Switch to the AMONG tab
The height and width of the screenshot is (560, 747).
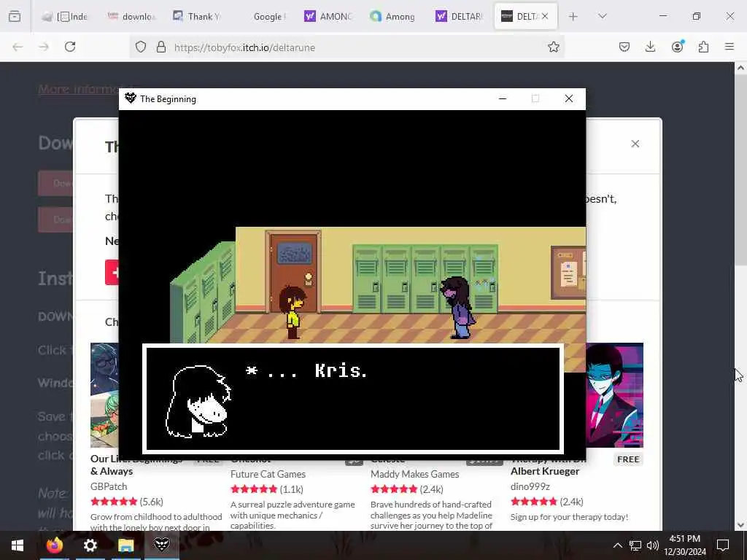(328, 17)
